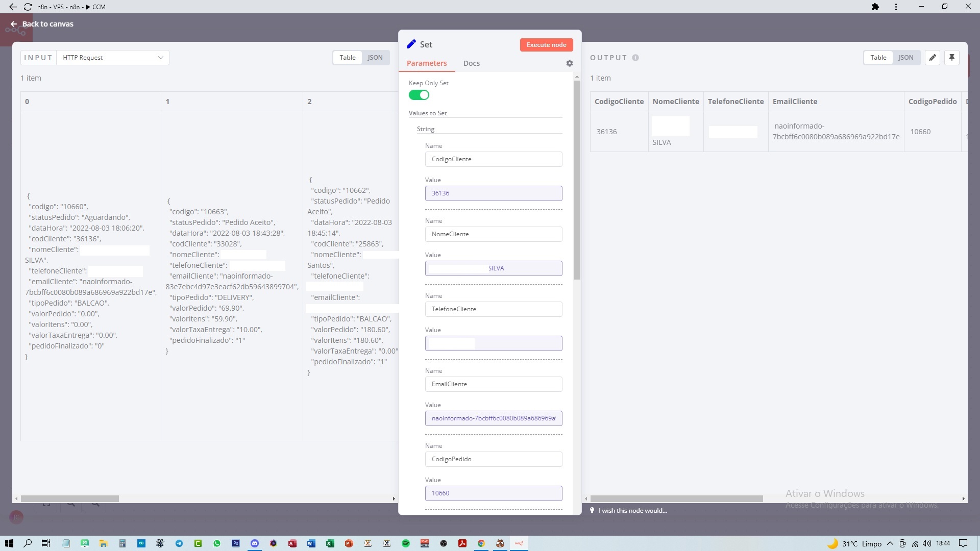Screen dimensions: 980x551
Task: Open the Docs tab
Action: click(x=471, y=63)
